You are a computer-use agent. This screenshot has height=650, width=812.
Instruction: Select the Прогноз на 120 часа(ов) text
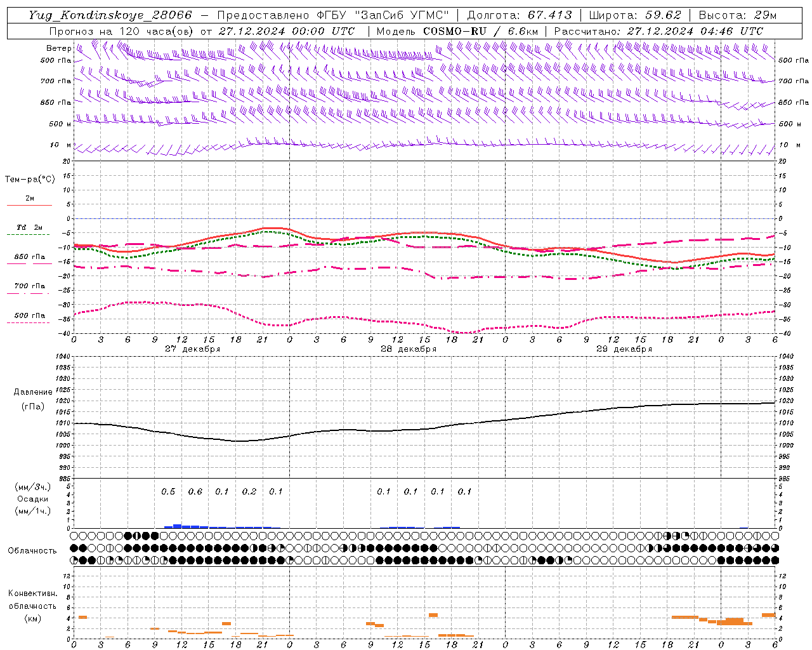click(121, 31)
